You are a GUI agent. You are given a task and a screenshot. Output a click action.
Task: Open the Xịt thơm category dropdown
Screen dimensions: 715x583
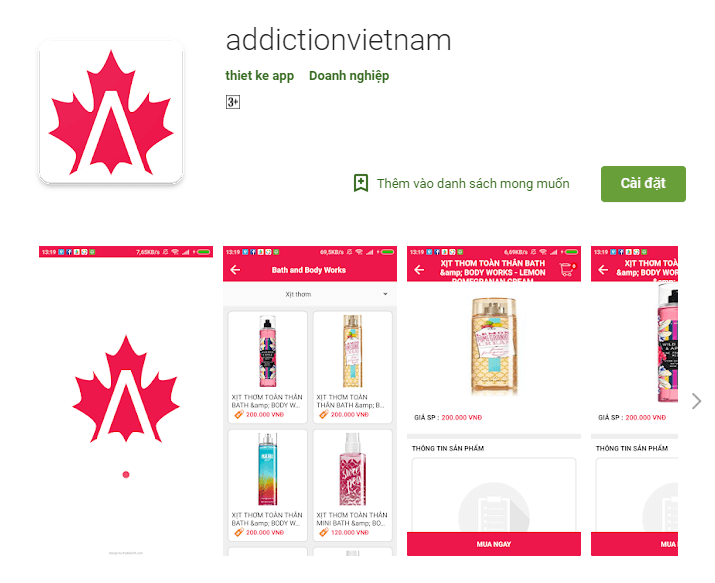(310, 294)
